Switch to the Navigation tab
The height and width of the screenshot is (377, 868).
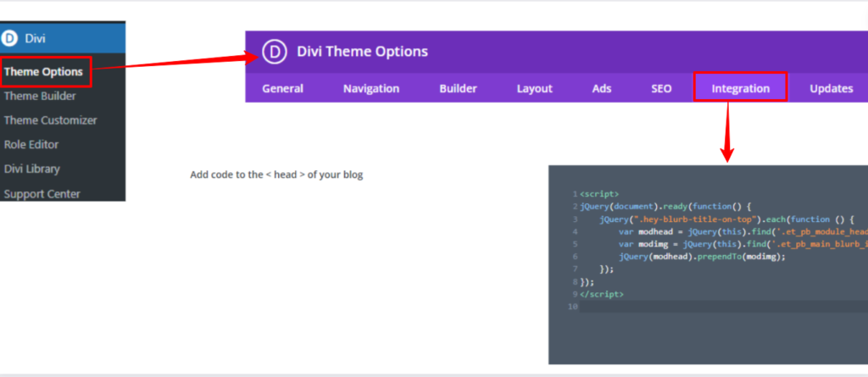tap(371, 88)
